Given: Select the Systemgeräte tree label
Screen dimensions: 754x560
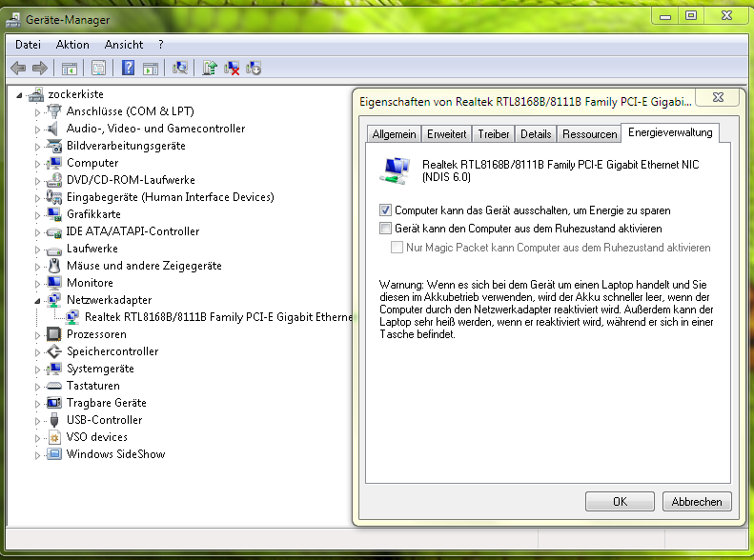Looking at the screenshot, I should (100, 369).
